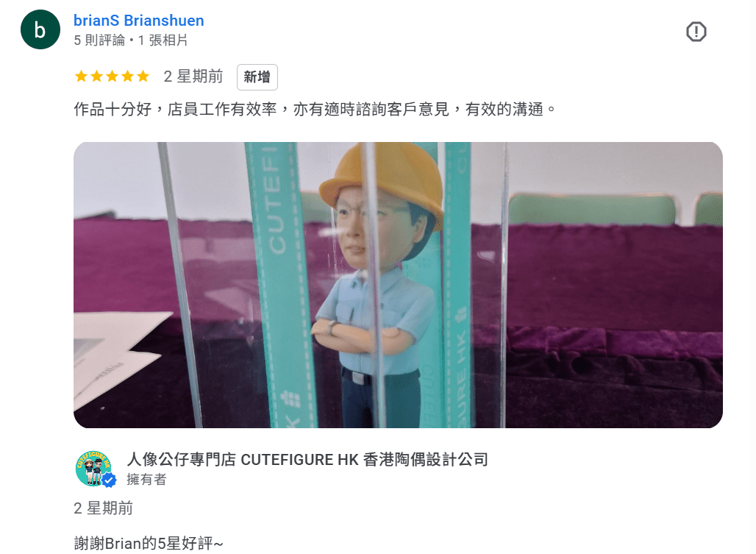This screenshot has height=554, width=756.
Task: Click the "擁有者" owner label
Action: click(146, 479)
